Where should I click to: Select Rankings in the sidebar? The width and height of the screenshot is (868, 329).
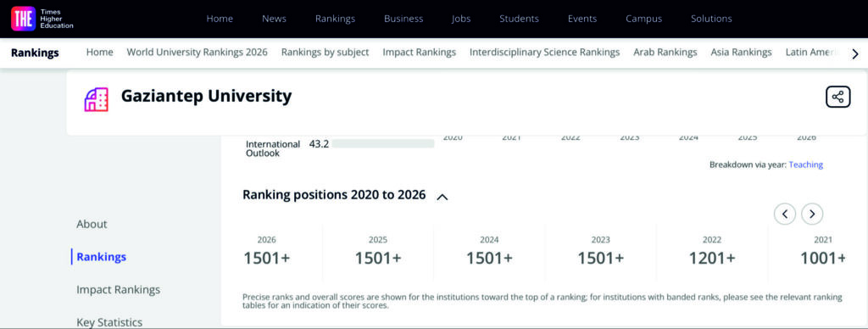102,256
